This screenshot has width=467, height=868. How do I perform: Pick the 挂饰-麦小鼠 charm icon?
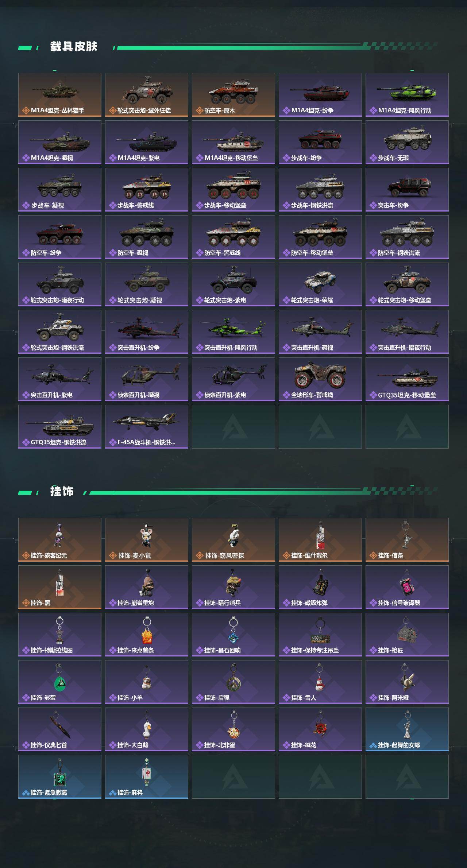pos(147,540)
